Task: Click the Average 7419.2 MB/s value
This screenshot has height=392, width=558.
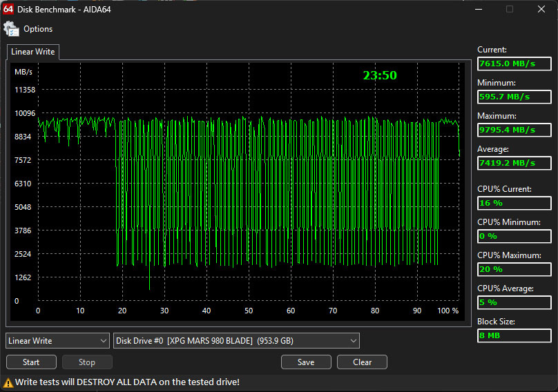Action: [514, 163]
